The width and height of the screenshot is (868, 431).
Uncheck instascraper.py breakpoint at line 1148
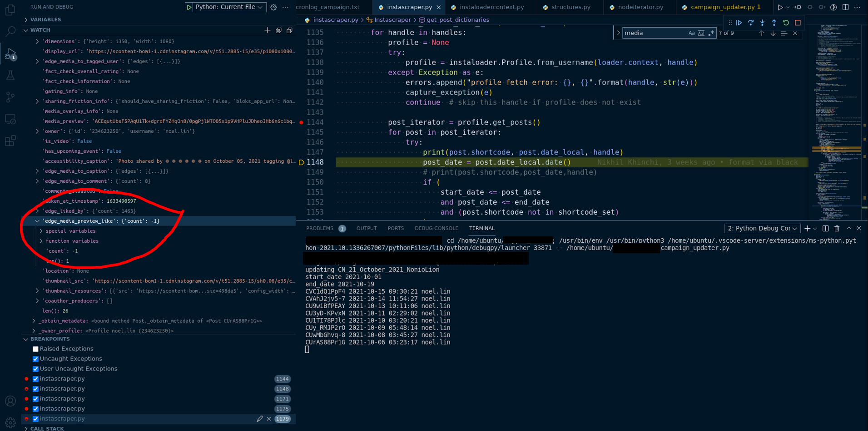click(35, 389)
